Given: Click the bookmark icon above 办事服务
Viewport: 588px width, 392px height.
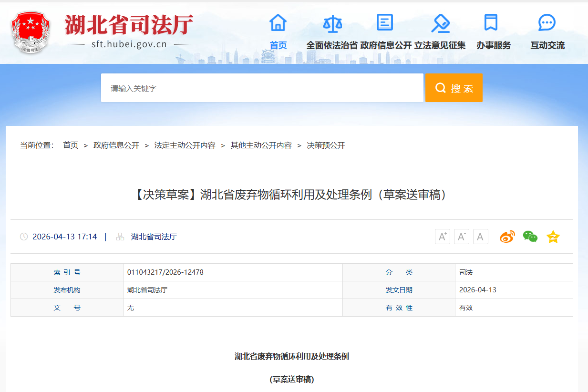Looking at the screenshot, I should click(x=491, y=22).
